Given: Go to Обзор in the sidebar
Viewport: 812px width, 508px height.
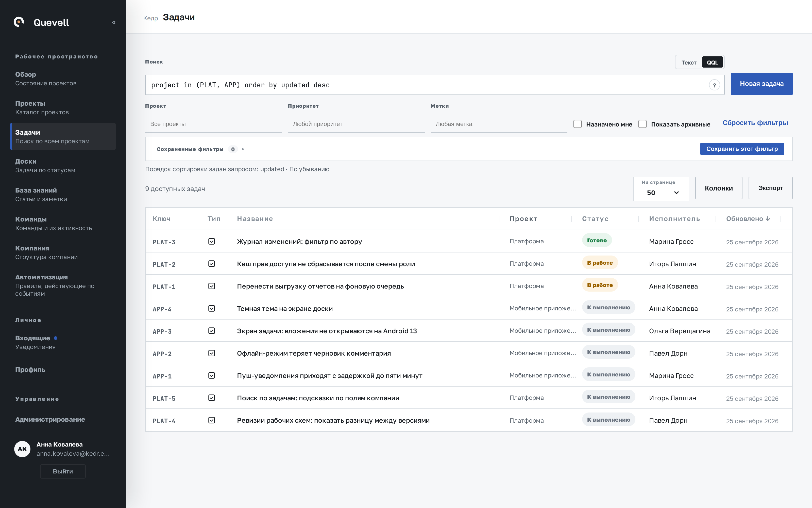Looking at the screenshot, I should (63, 79).
